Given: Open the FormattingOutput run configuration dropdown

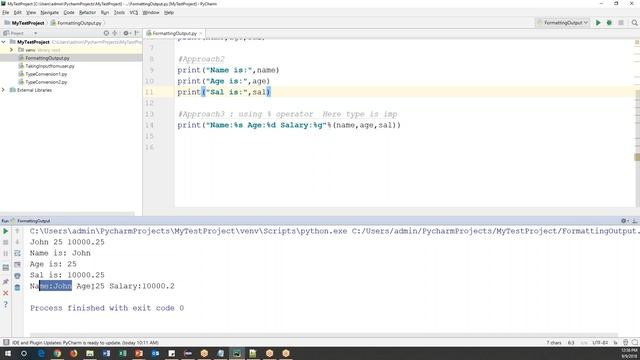Looking at the screenshot, I should (x=563, y=23).
